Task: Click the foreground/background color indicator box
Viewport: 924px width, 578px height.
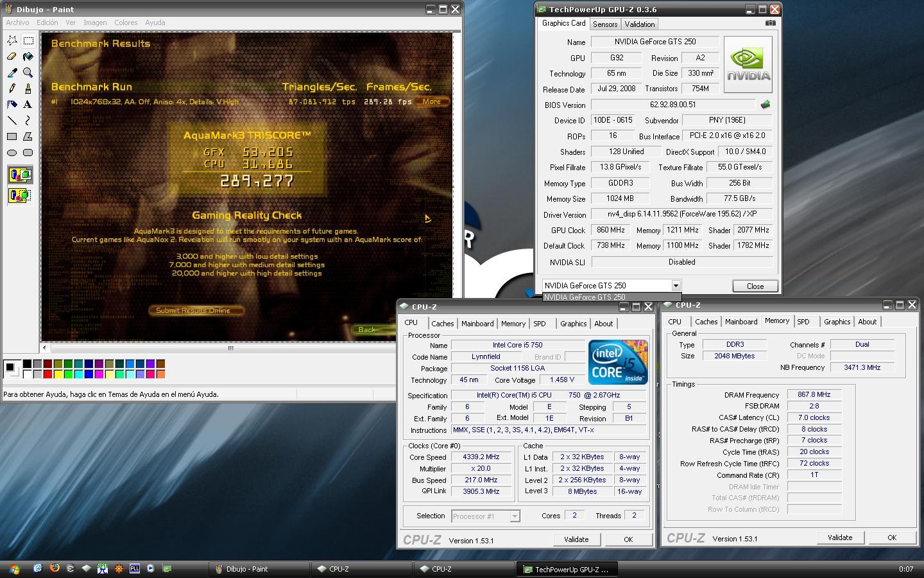Action: [12, 369]
